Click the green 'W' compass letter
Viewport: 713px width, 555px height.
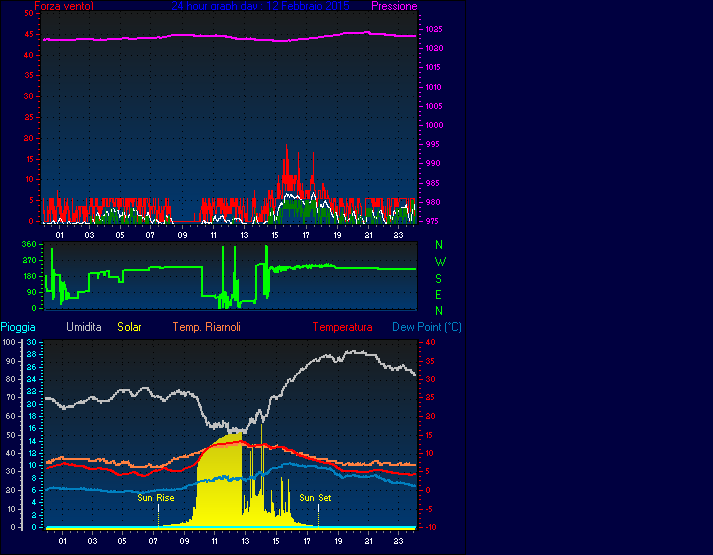(x=440, y=262)
